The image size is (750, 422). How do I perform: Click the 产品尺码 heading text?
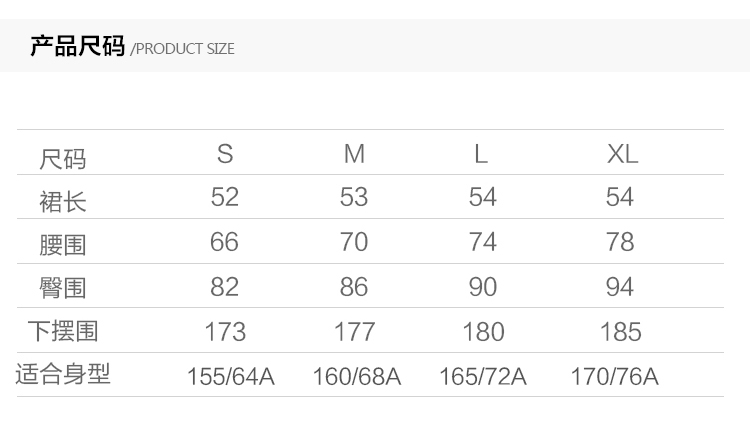77,46
